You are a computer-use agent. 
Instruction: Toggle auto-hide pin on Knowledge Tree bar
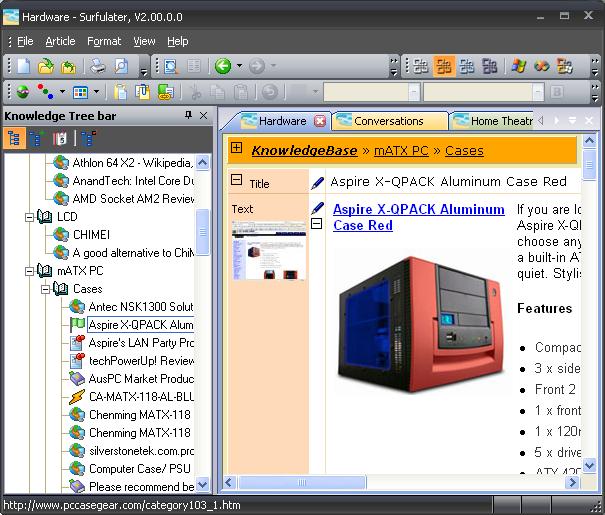tap(188, 115)
